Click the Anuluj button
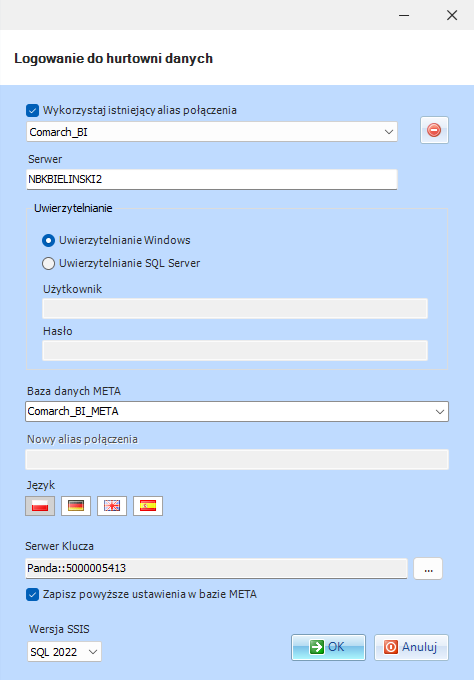Viewport: 474px width, 680px height. pyautogui.click(x=411, y=647)
